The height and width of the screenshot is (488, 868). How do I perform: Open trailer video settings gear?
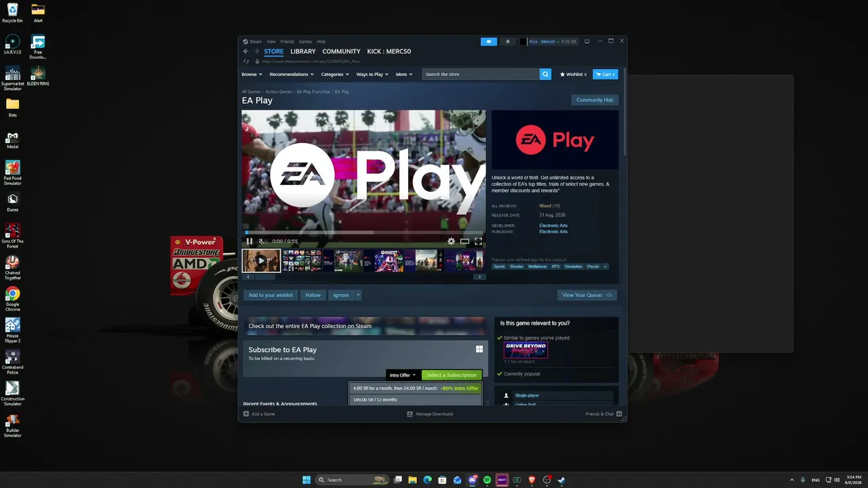tap(452, 241)
